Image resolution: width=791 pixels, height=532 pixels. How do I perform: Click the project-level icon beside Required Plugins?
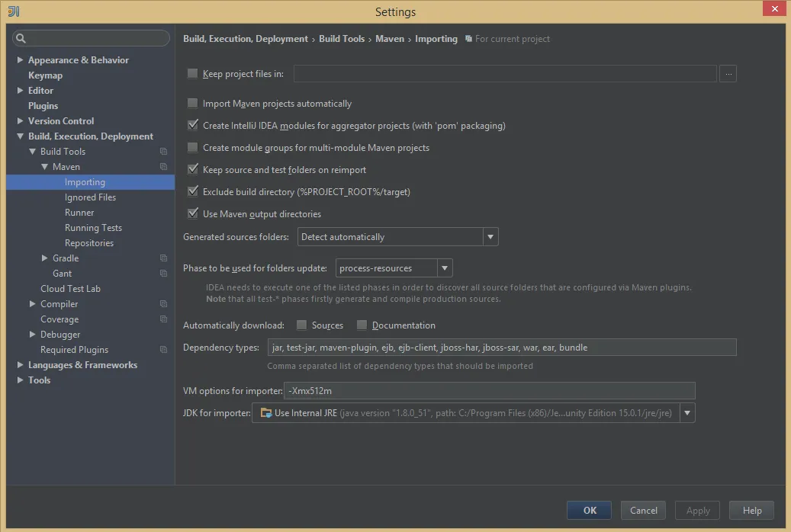point(163,350)
